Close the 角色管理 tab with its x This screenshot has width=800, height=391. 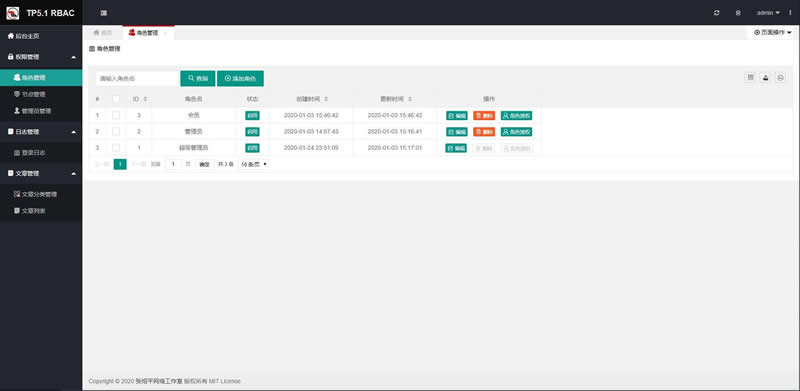tap(165, 33)
